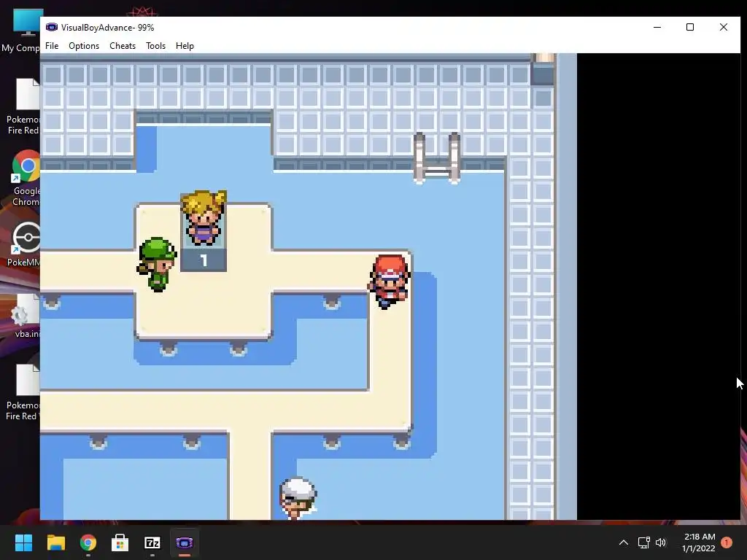This screenshot has width=747, height=560.
Task: Close the VisualBoyAdvance window
Action: [723, 27]
